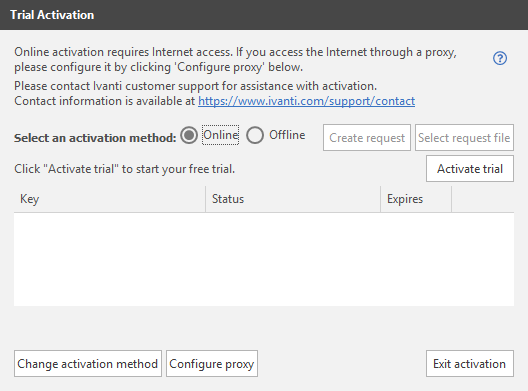
Task: Sort by the Expires column header
Action: (416, 199)
